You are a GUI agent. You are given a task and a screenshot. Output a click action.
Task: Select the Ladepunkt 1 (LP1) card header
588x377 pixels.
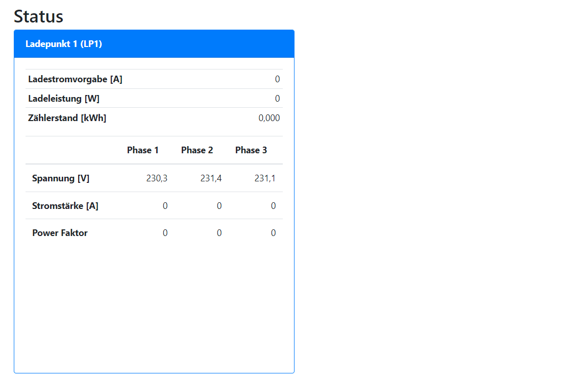64,44
